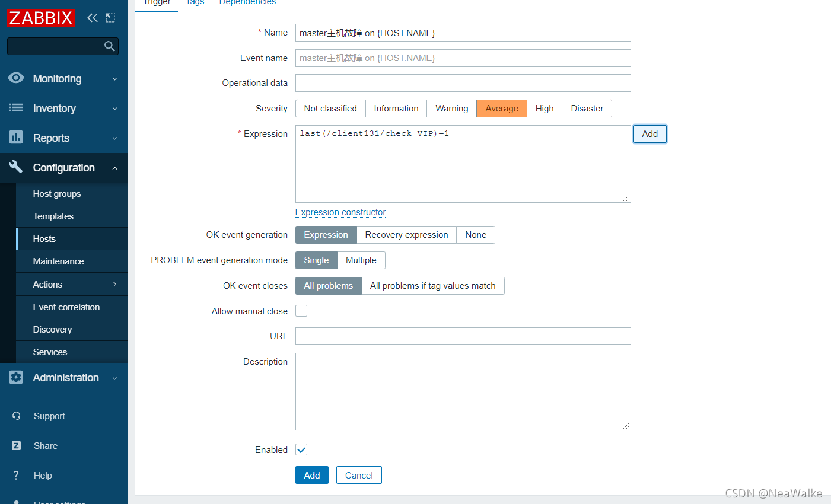The height and width of the screenshot is (504, 831).
Task: Open Templates menu item
Action: tap(72, 216)
